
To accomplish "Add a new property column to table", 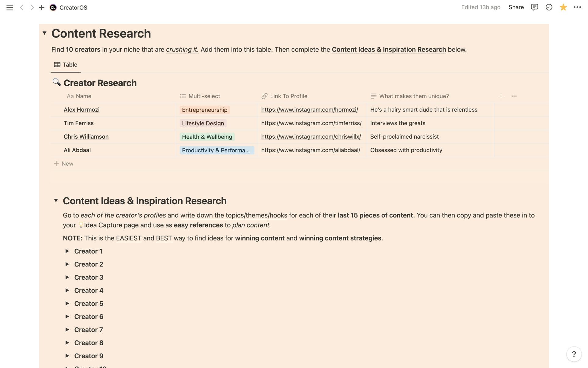I will [x=501, y=96].
